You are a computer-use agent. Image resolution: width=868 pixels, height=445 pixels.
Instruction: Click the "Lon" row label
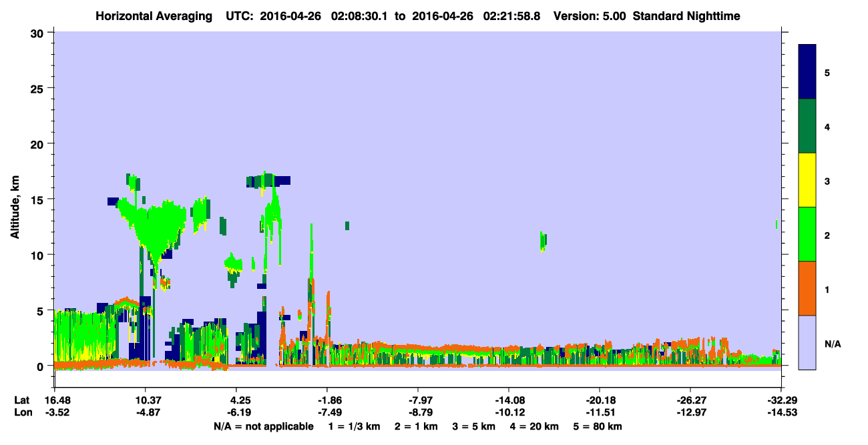tap(23, 412)
